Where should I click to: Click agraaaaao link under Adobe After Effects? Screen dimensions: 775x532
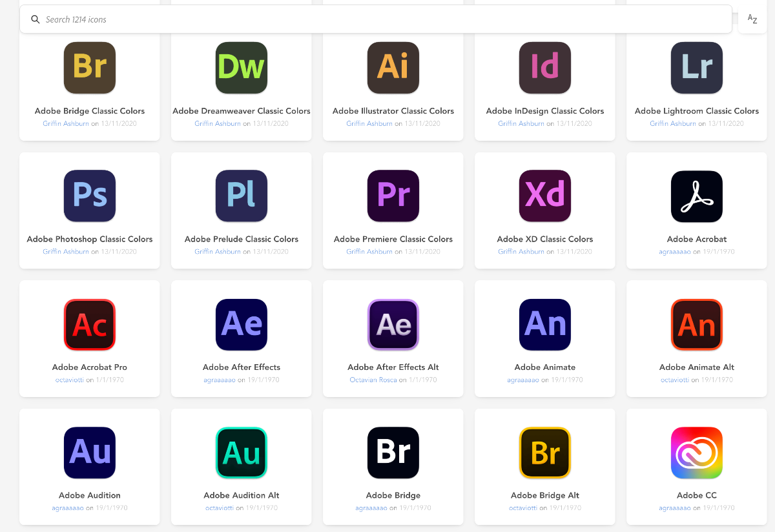[220, 380]
